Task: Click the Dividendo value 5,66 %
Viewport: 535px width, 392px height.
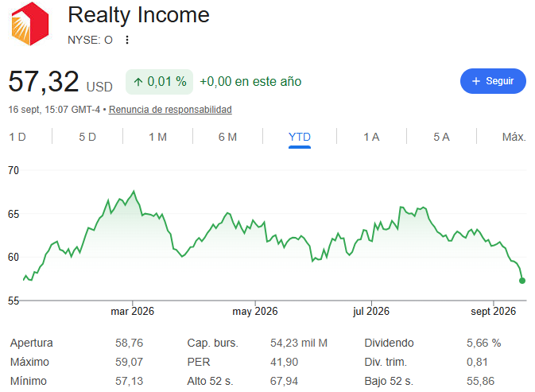Action: pos(484,343)
